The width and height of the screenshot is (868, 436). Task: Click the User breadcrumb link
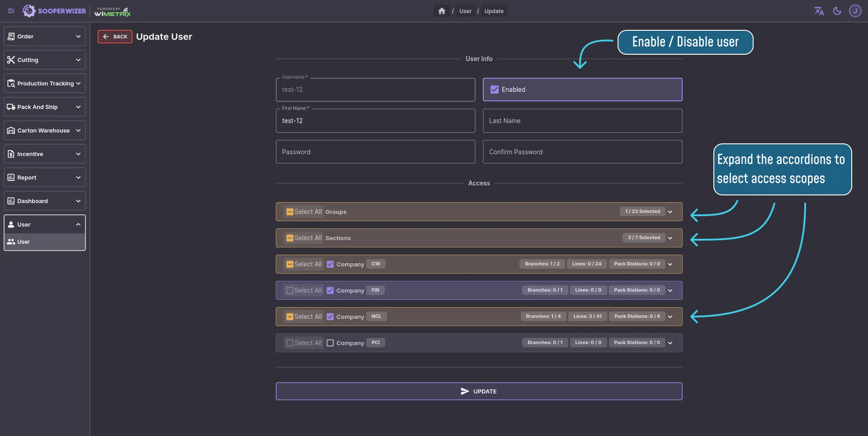[465, 11]
